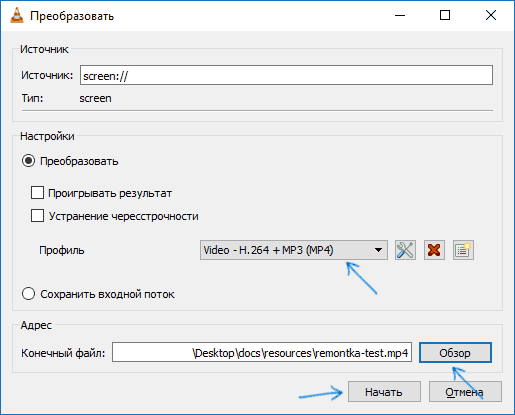The width and height of the screenshot is (515, 415).
Task: Click the 'Конечный файл:' label
Action: (x=63, y=353)
